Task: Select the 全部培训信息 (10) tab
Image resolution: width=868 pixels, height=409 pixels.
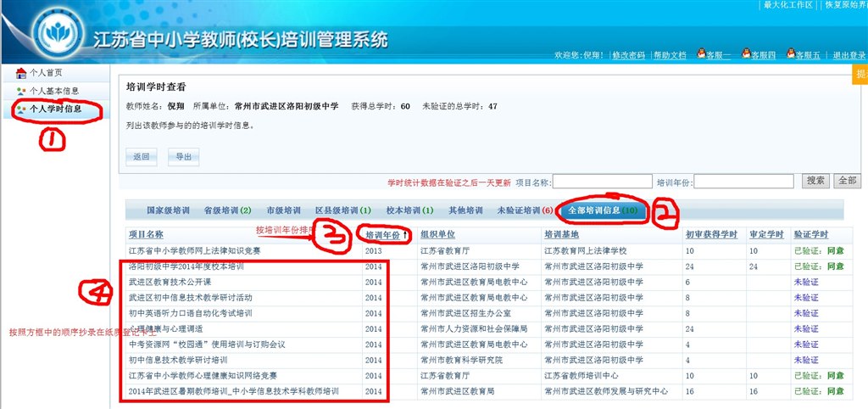Action: pyautogui.click(x=602, y=210)
